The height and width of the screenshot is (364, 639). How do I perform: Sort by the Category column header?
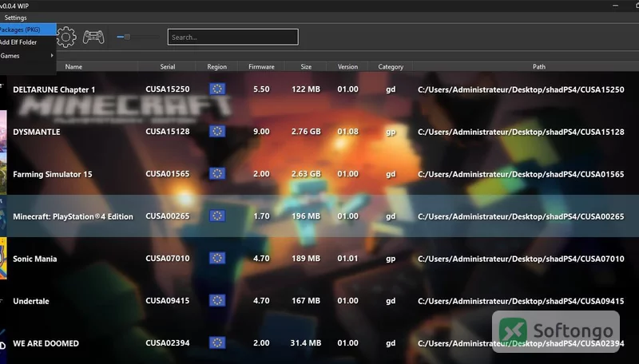point(391,67)
